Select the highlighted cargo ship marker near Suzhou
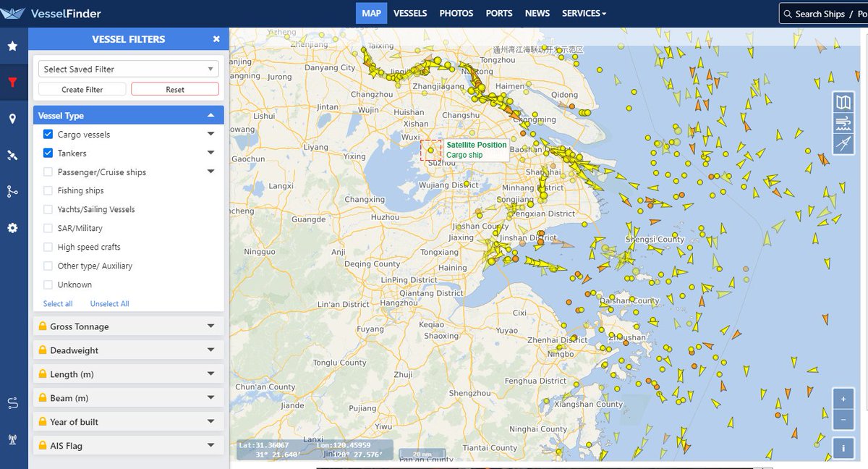 tap(430, 151)
